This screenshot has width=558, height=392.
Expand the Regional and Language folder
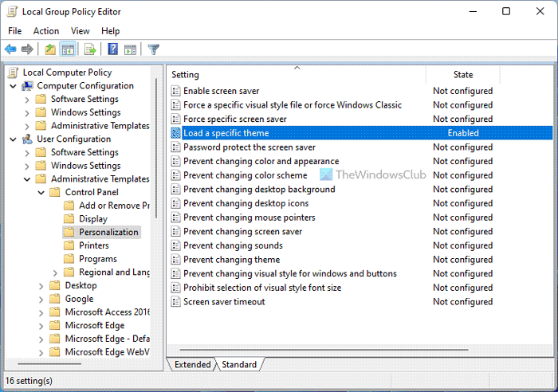click(55, 272)
